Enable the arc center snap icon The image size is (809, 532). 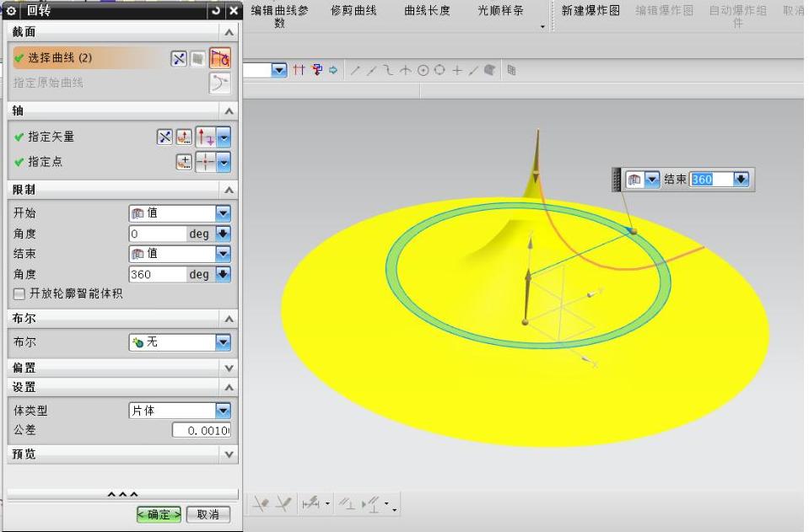pyautogui.click(x=423, y=70)
